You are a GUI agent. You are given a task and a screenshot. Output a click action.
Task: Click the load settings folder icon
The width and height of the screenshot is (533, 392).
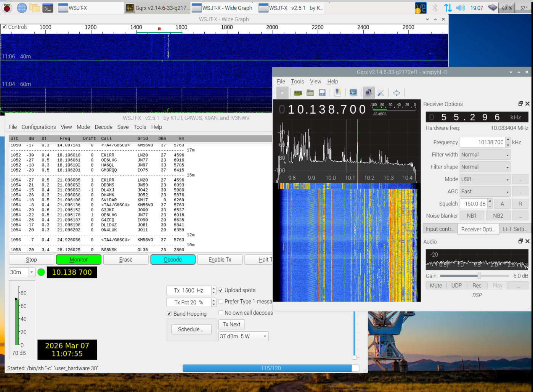point(310,93)
